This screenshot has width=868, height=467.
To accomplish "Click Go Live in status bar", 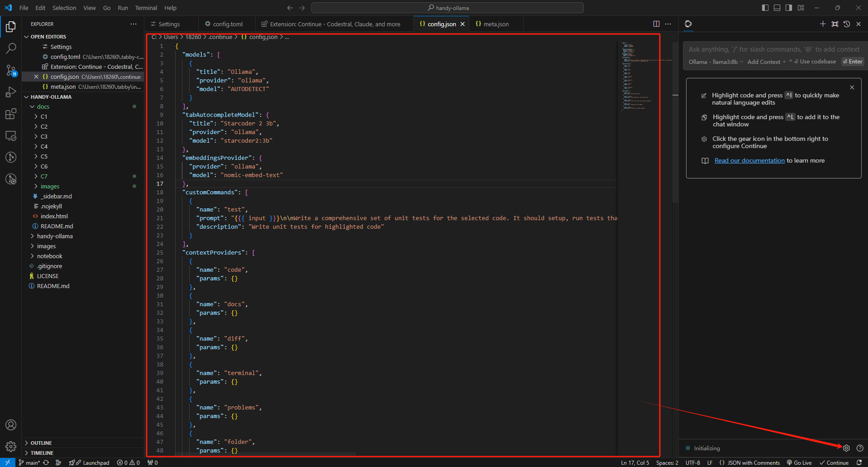I will click(799, 462).
